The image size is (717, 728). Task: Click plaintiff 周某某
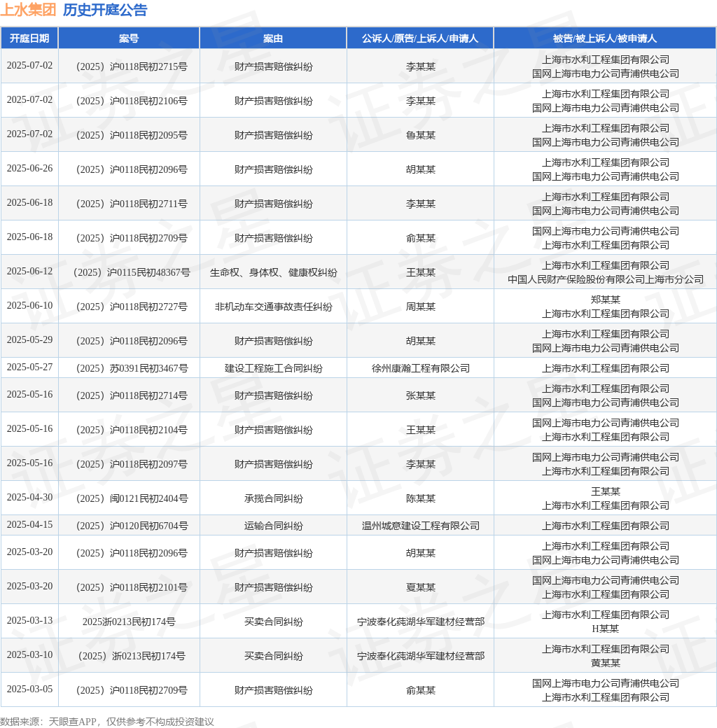tap(421, 307)
